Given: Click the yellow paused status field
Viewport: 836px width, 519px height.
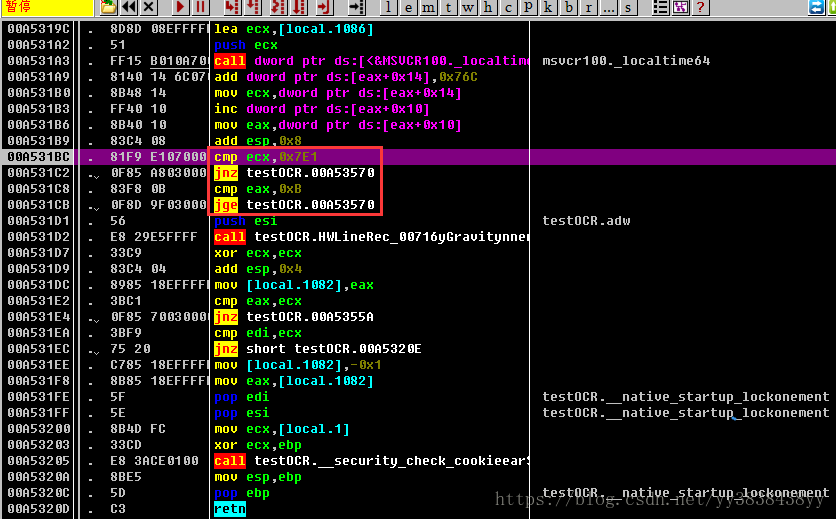Looking at the screenshot, I should coord(47,7).
